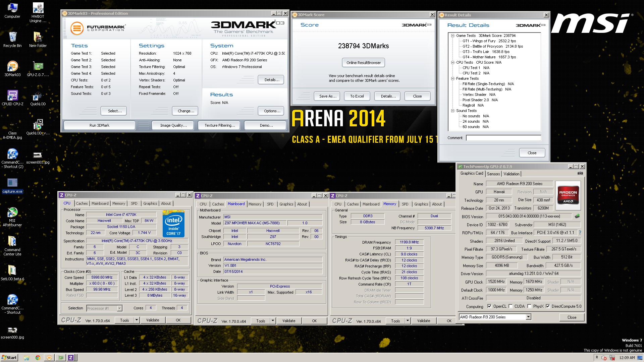Click the Texture Filtering... button

[x=219, y=125]
